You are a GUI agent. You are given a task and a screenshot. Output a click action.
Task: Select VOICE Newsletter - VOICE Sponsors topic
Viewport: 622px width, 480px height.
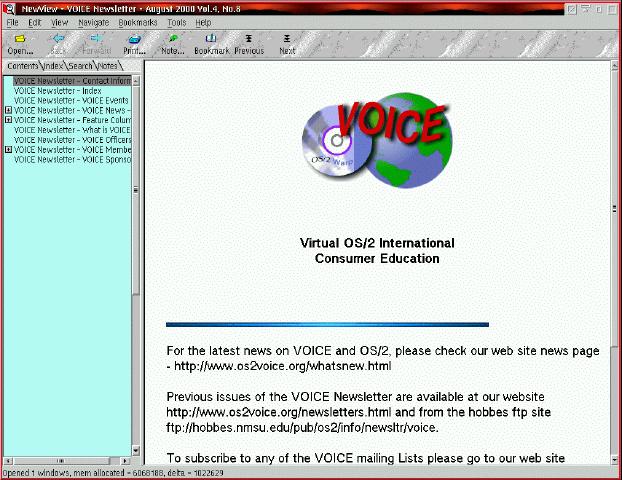coord(72,159)
